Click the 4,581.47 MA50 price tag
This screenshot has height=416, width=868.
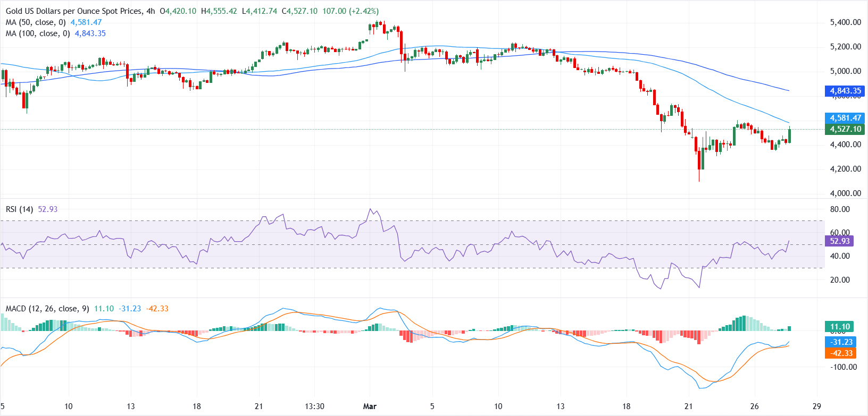[845, 118]
